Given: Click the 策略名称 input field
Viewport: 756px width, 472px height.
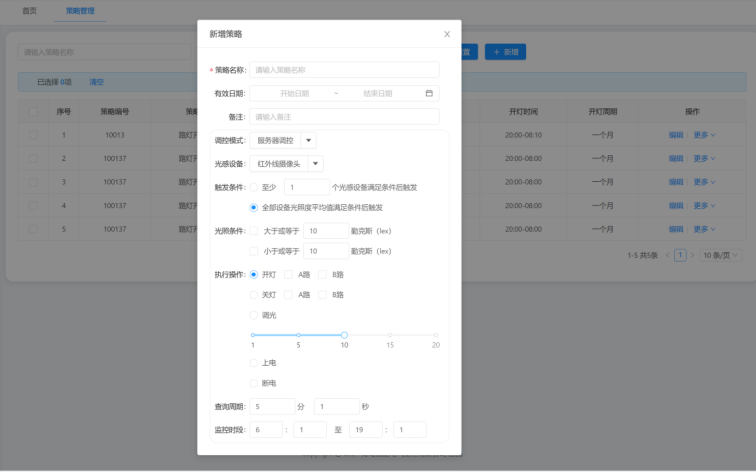Looking at the screenshot, I should 344,70.
